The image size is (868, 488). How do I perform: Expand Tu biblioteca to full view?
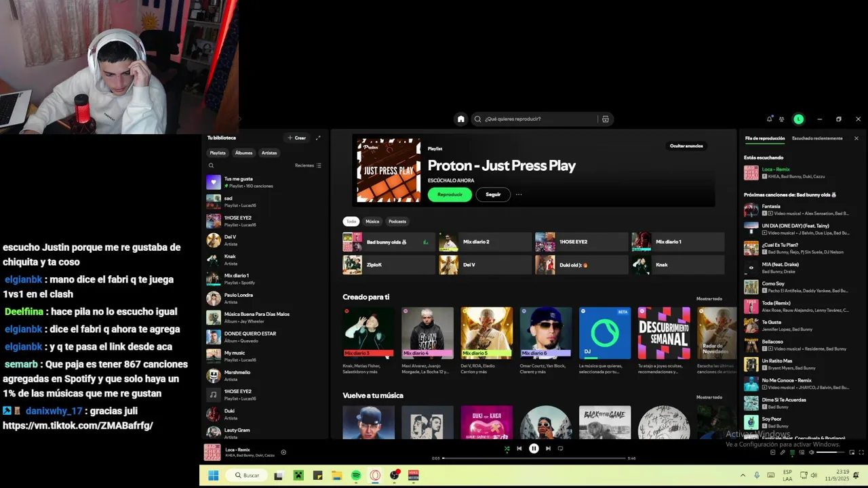[318, 138]
